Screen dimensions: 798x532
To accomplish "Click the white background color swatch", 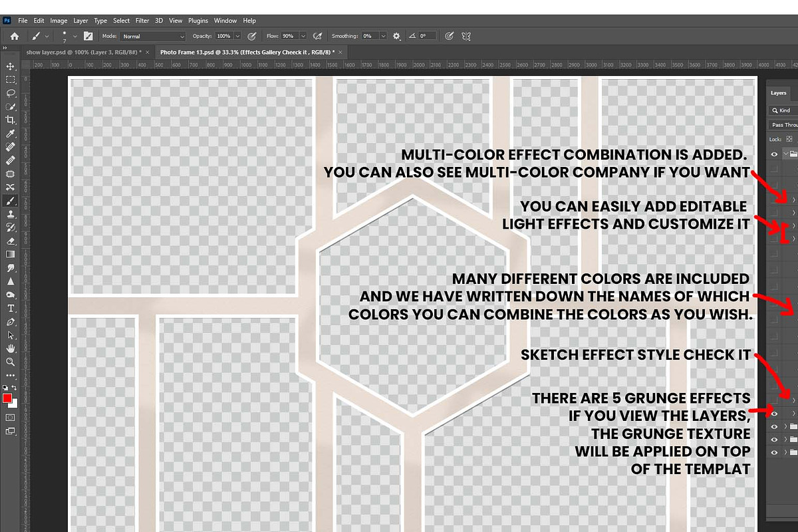I will click(13, 404).
